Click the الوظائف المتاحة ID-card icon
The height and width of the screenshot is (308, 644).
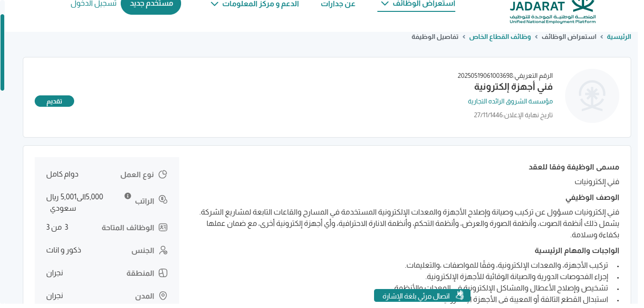163,227
